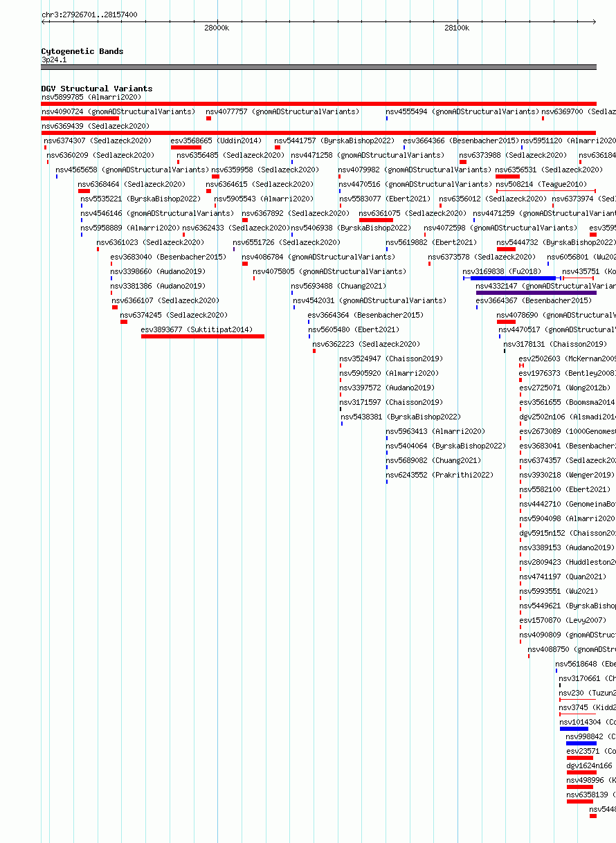The width and height of the screenshot is (616, 843).
Task: Click nsv6361023 (Sedlazeck2020) label
Action: 150,242
